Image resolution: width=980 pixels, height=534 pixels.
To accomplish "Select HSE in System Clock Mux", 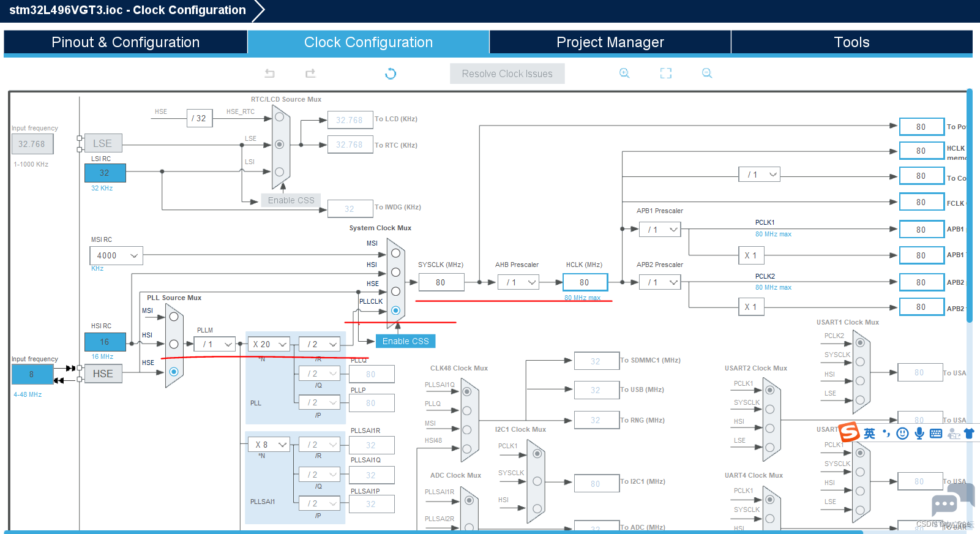I will click(396, 291).
